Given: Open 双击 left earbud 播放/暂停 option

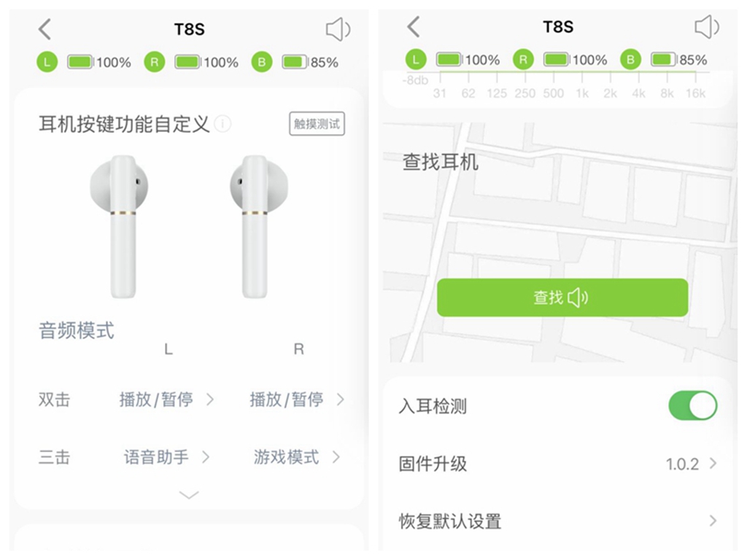Looking at the screenshot, I should (166, 399).
